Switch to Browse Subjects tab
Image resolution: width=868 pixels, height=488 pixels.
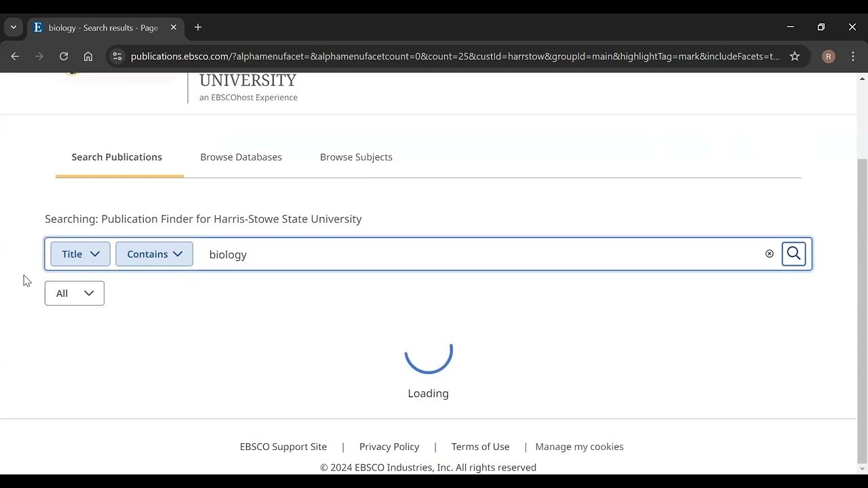click(356, 157)
